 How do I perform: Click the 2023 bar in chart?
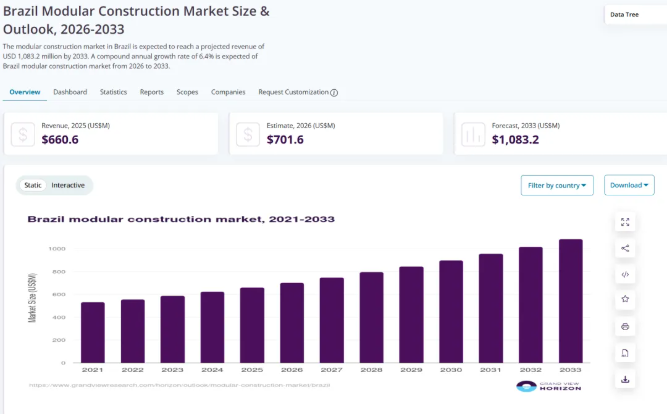pos(172,329)
